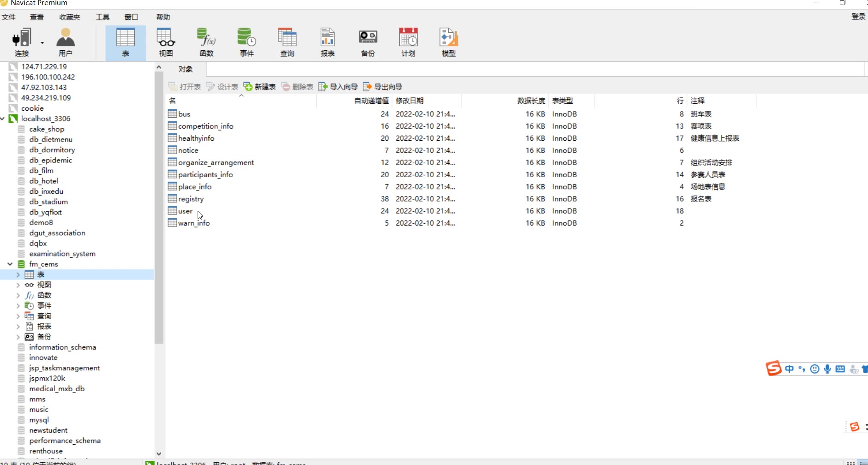Viewport: 868px width, 465px height.
Task: Click the 打开表 open table button
Action: click(185, 87)
